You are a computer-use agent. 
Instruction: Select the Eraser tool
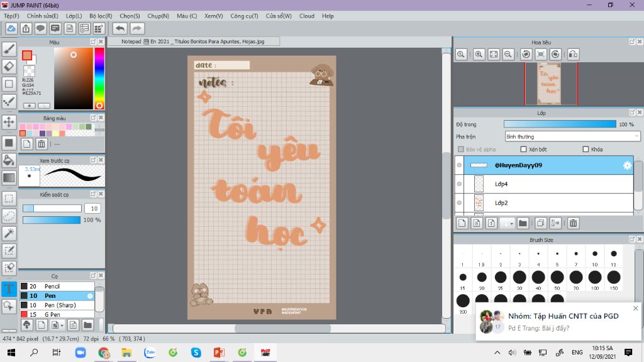coord(9,66)
